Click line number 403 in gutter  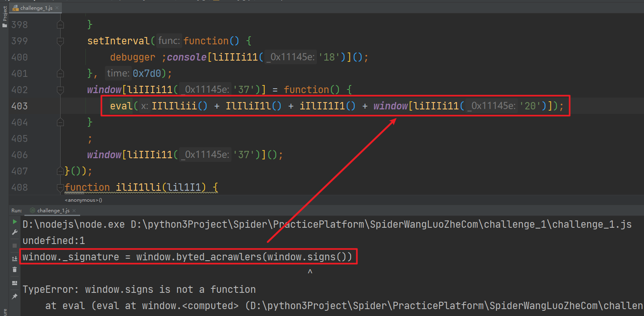coord(20,106)
